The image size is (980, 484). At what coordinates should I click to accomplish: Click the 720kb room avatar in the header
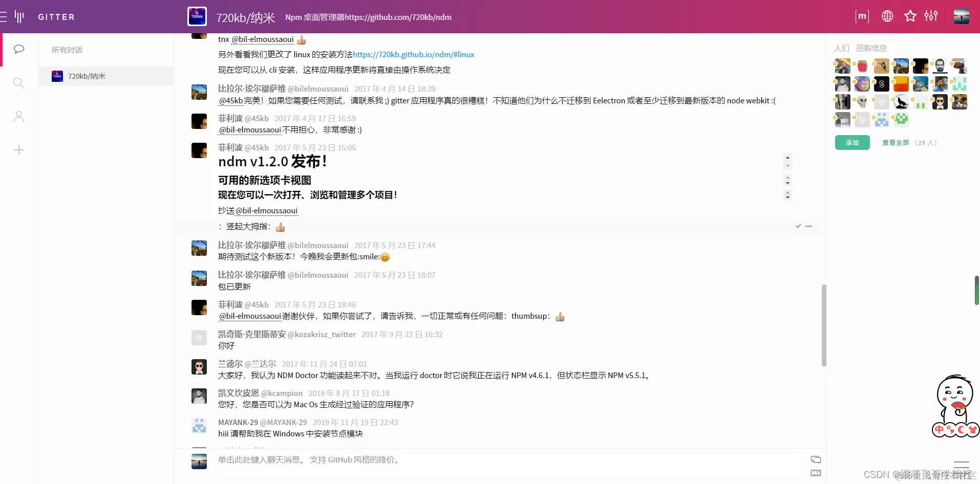point(197,16)
